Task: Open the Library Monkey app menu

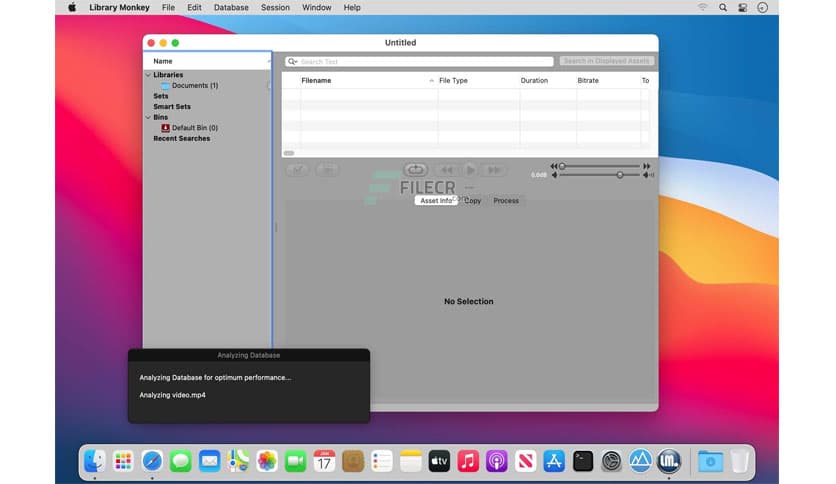Action: click(119, 7)
